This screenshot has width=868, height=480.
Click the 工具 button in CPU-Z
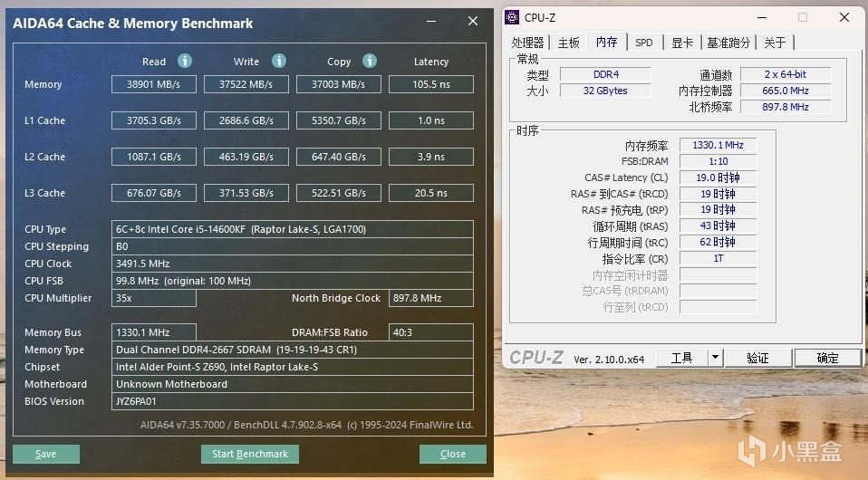pyautogui.click(x=682, y=358)
